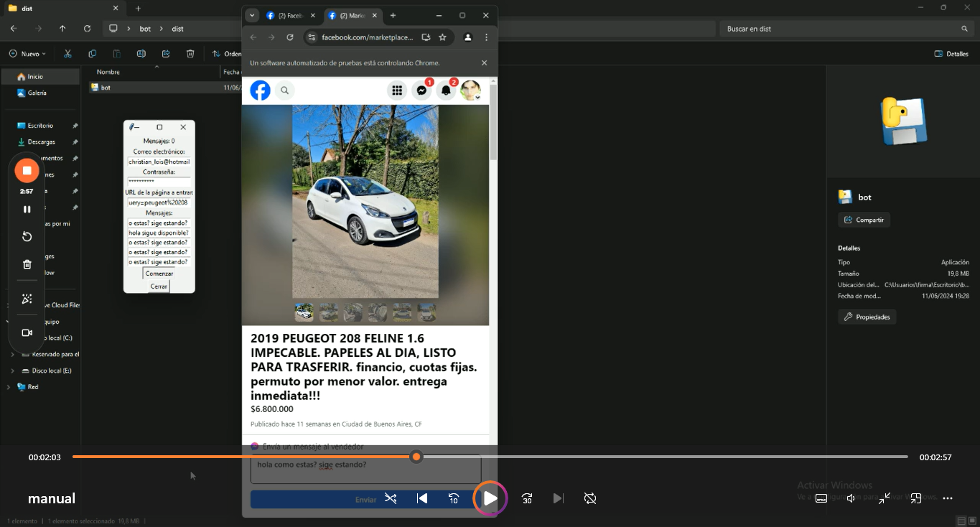
Task: Refresh the Explorer folder view
Action: tap(87, 29)
